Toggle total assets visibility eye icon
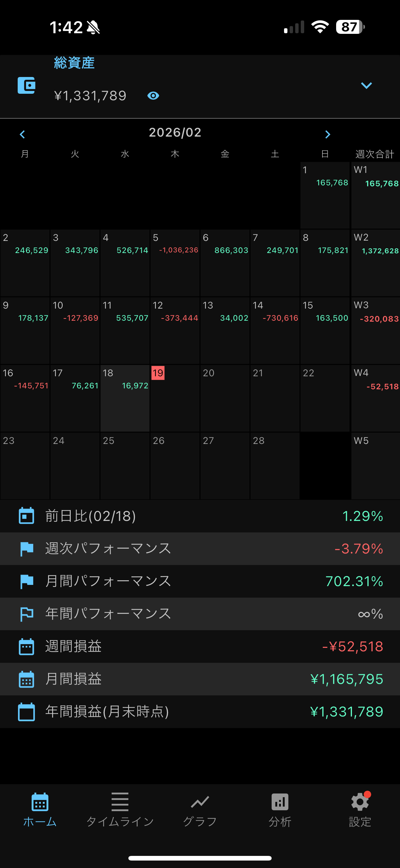The image size is (400, 868). (x=153, y=96)
